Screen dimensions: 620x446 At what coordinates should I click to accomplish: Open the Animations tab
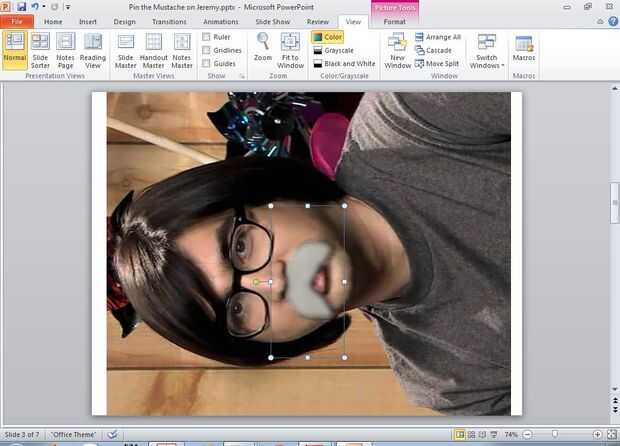[x=221, y=22]
